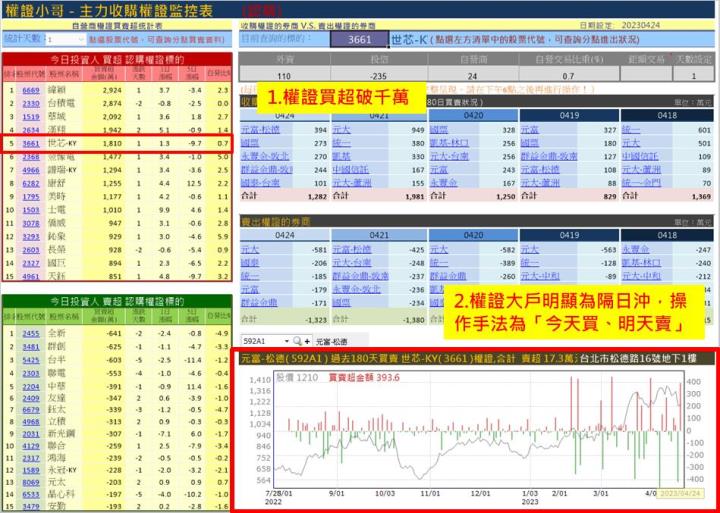Click the 天數設定 value cell showing 1
Viewport: 720px width, 513px height.
point(693,76)
